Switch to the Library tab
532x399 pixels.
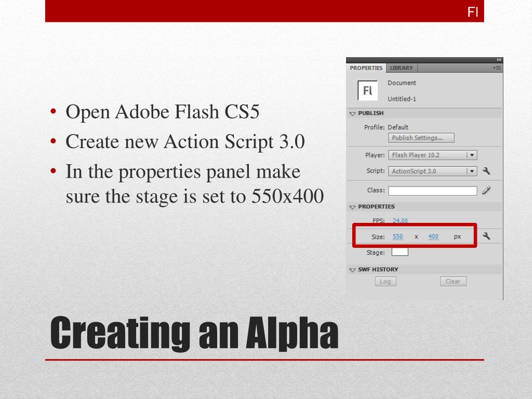(402, 68)
